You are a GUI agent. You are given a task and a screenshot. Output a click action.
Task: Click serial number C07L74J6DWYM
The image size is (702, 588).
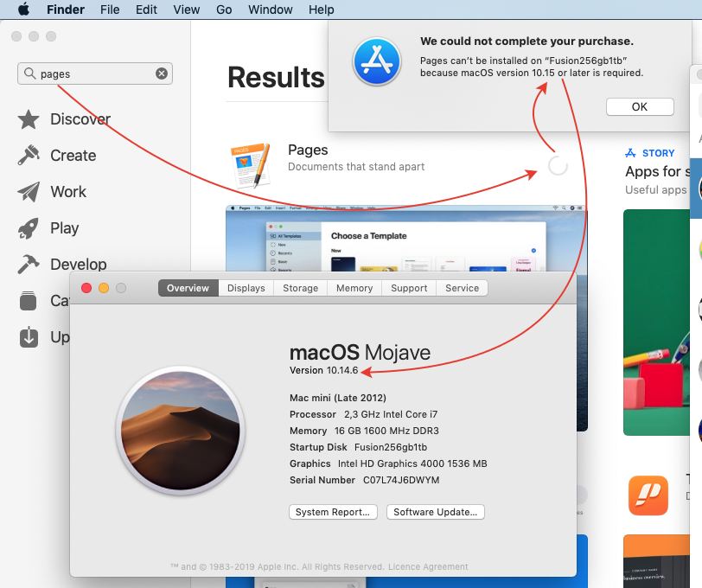[401, 480]
